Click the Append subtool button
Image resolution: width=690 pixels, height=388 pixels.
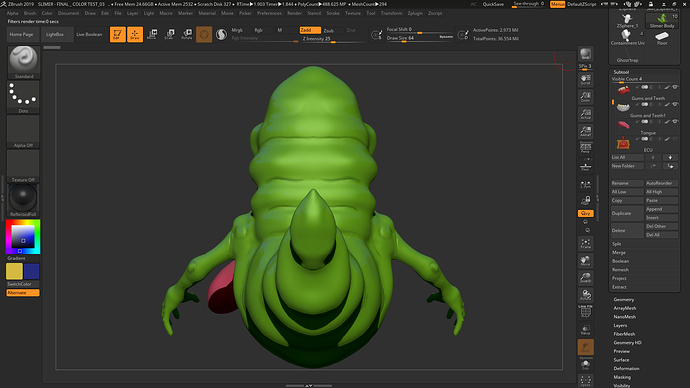coord(661,209)
